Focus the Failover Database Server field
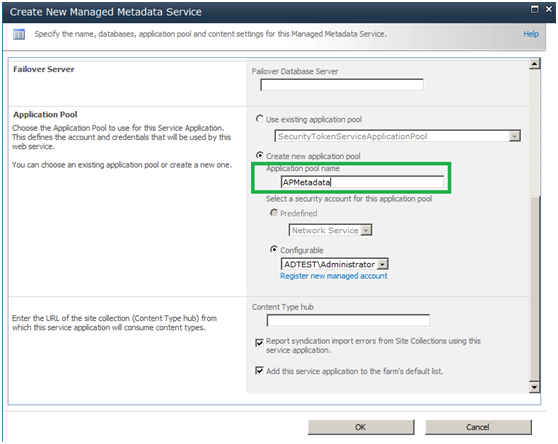This screenshot has width=558, height=444. point(342,85)
